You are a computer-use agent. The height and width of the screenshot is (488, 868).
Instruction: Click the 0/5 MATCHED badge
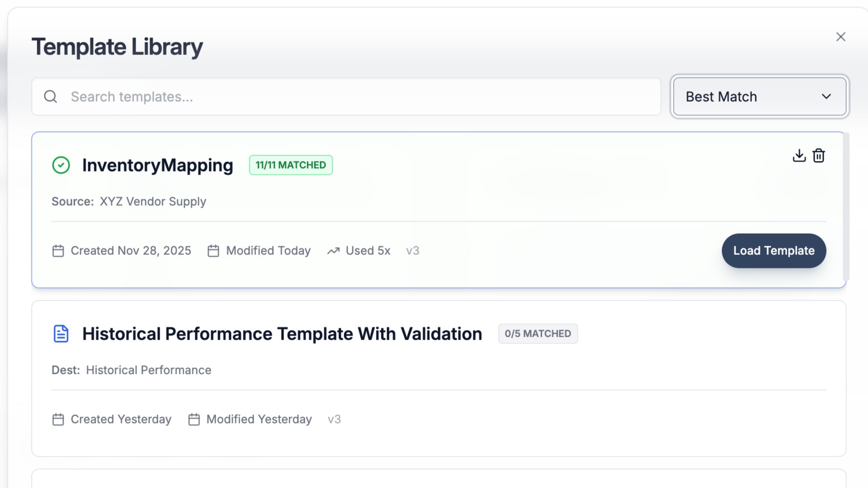click(x=538, y=334)
